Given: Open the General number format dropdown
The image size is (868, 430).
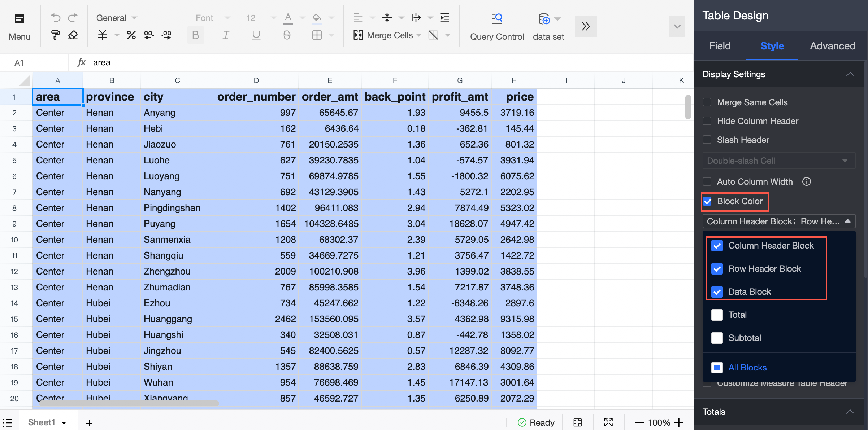Looking at the screenshot, I should click(x=116, y=18).
